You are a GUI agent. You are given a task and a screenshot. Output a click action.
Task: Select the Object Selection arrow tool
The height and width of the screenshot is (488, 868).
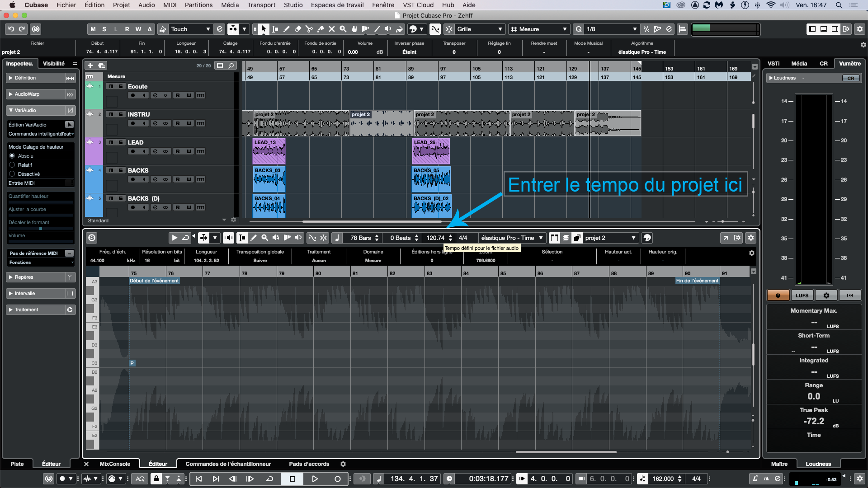coord(264,29)
